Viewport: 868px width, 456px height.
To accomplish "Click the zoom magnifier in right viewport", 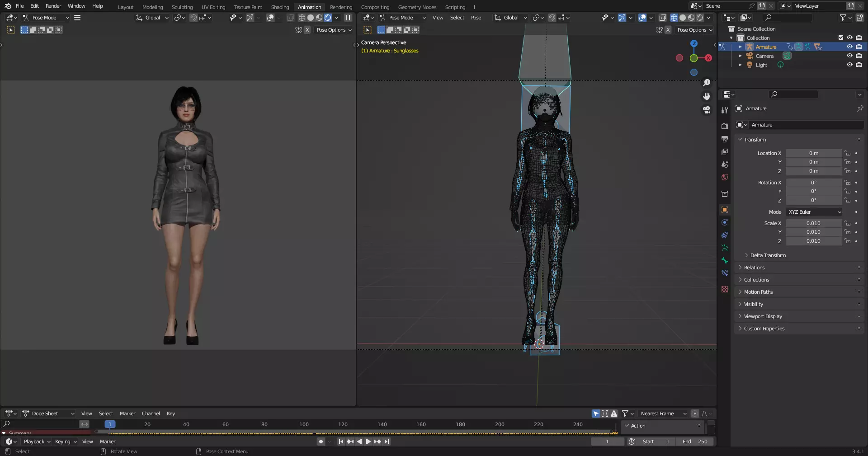I will (x=707, y=83).
